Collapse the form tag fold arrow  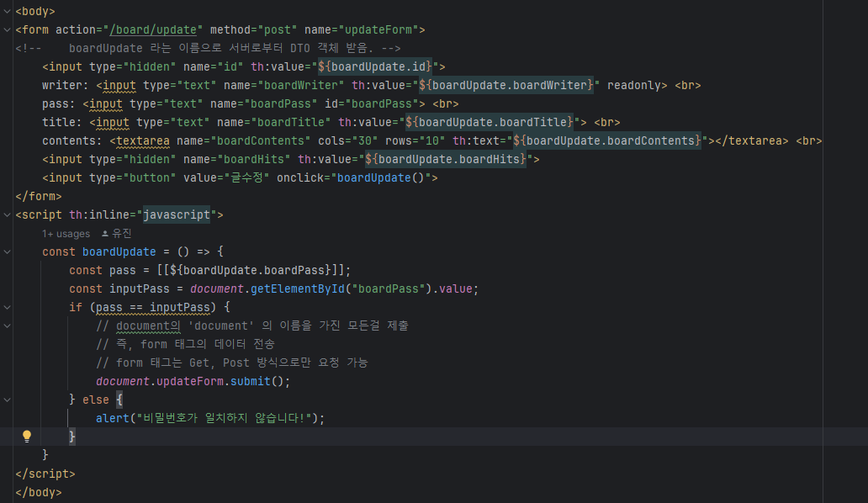(x=8, y=29)
